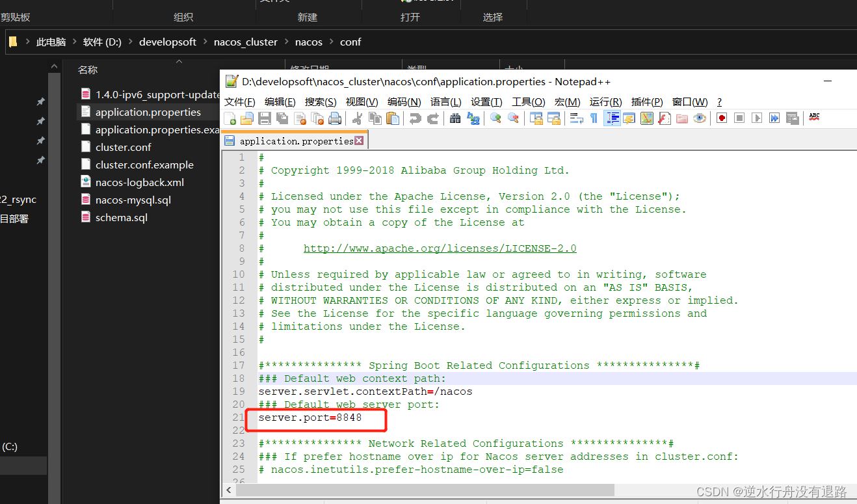Paste using the clipboard toolbar icon
The width and height of the screenshot is (857, 504).
pos(393,118)
